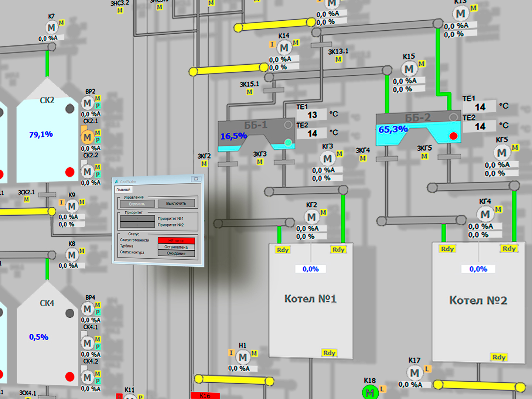Select the К17 motor symbol
Screen dimensions: 532x399
tap(415, 373)
